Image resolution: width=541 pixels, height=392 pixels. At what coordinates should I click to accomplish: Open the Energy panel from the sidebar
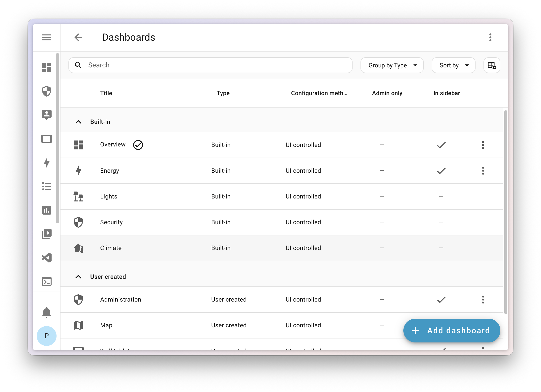pos(47,163)
